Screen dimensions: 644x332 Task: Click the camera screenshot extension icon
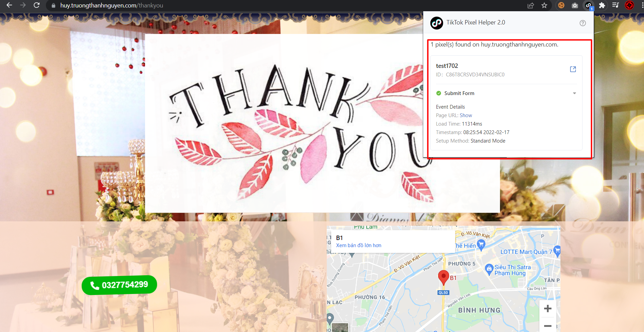(x=575, y=5)
